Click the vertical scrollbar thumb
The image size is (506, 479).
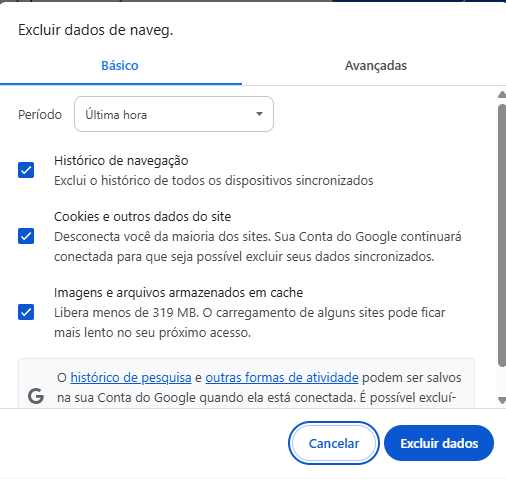(502, 235)
